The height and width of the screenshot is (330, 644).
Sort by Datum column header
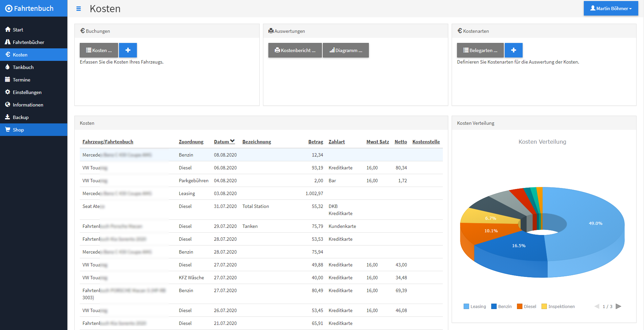click(x=224, y=142)
